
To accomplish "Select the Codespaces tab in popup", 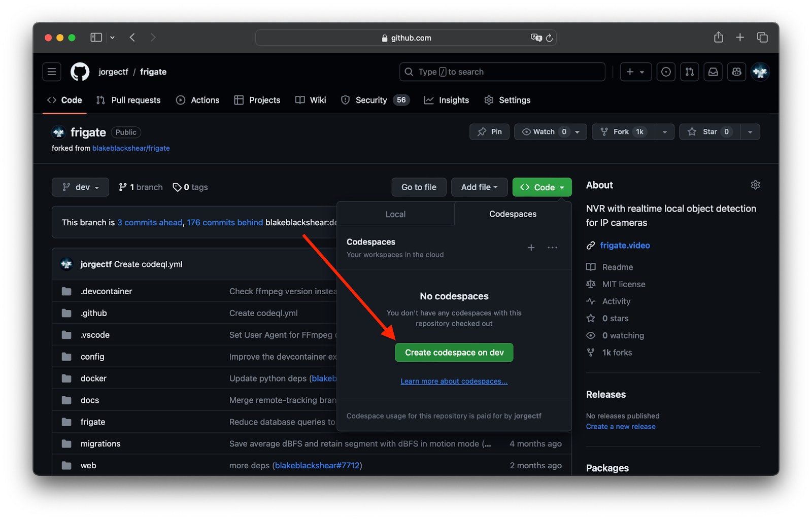I will click(513, 214).
